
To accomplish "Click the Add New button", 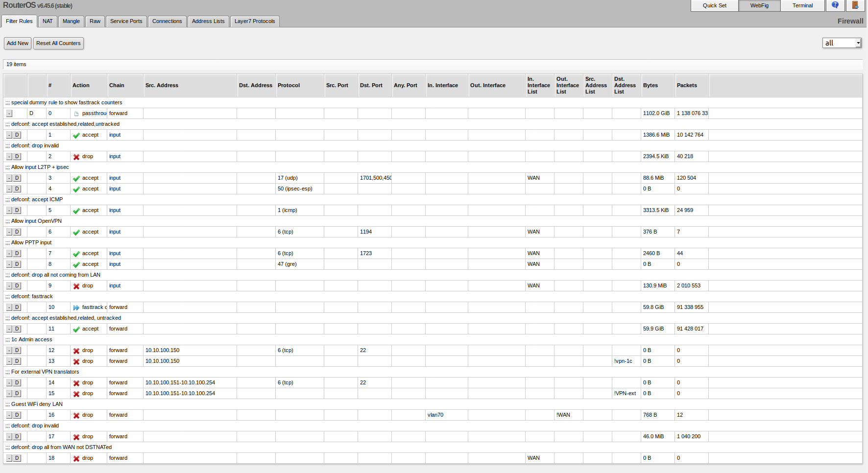I will click(x=18, y=43).
